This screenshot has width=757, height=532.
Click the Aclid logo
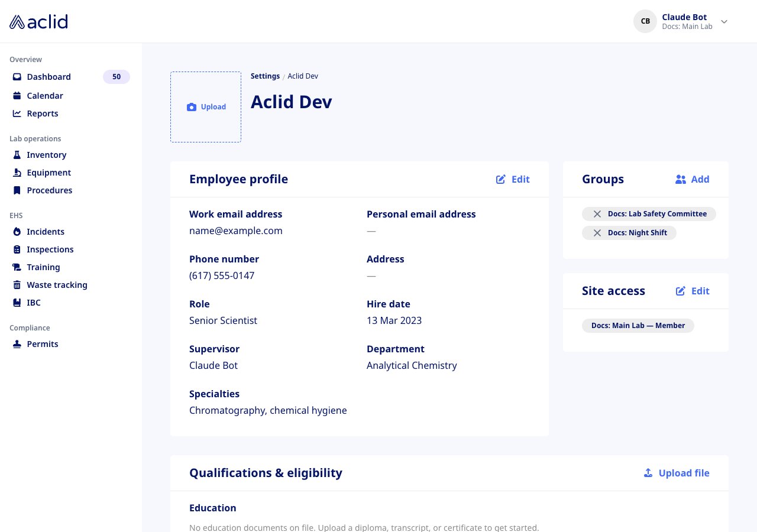pos(38,22)
